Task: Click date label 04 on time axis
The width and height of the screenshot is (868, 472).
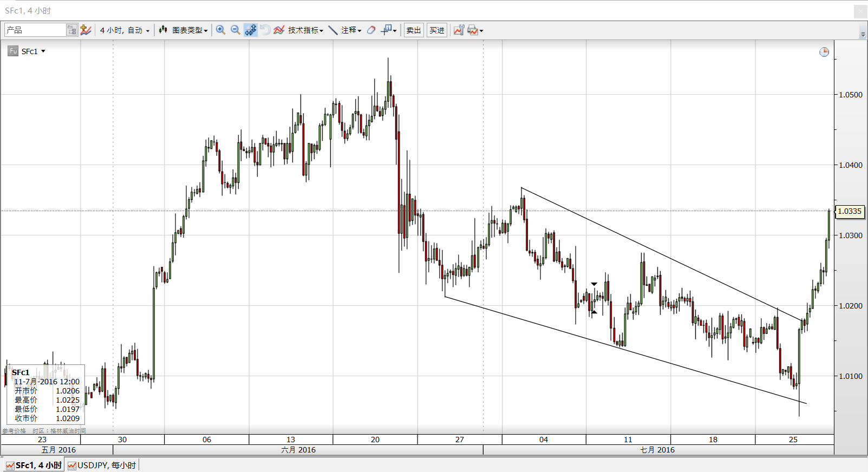Action: pos(544,440)
